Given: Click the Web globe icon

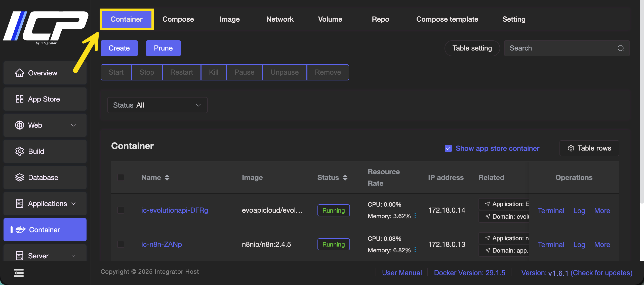Looking at the screenshot, I should 19,125.
